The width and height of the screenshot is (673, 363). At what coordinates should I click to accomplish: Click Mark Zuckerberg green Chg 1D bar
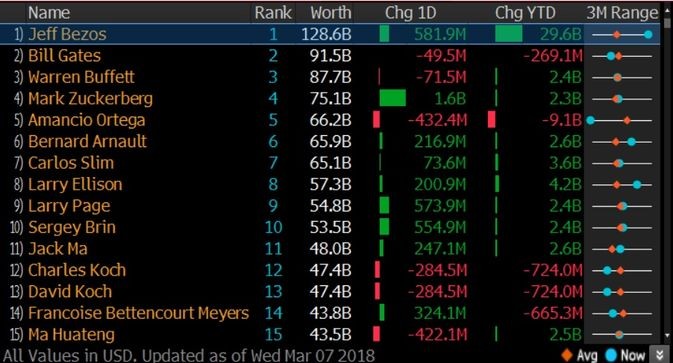[x=393, y=98]
